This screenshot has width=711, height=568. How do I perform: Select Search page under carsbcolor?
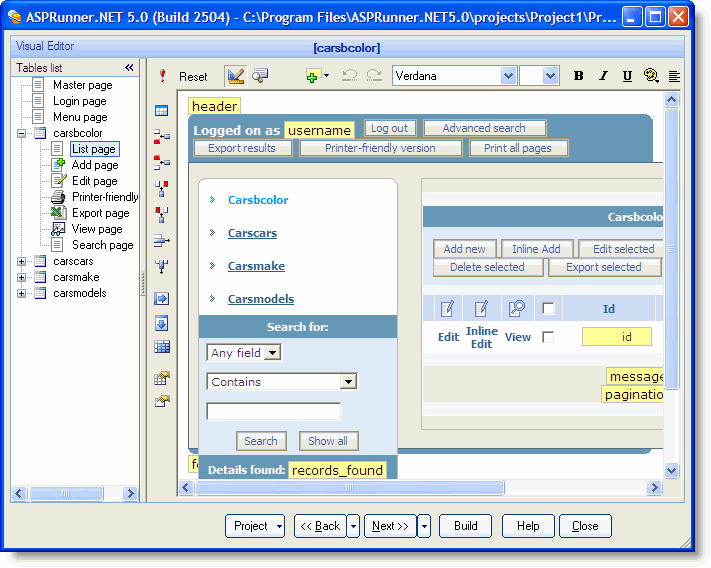[x=102, y=245]
